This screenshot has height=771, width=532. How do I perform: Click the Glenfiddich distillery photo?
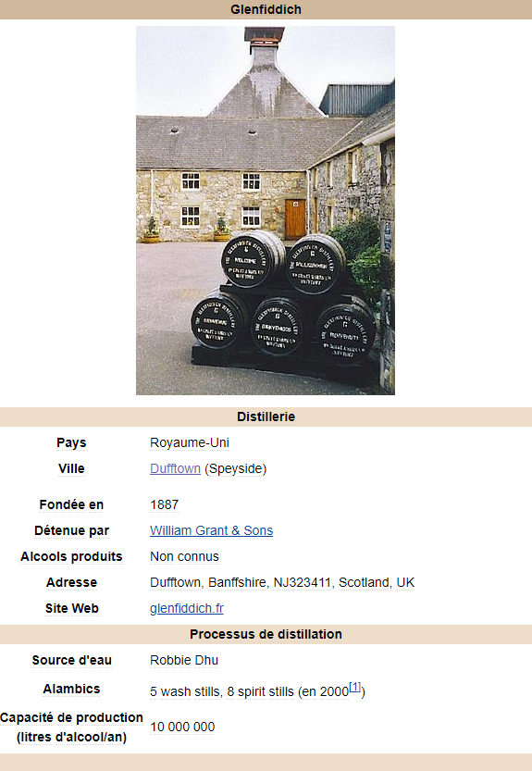click(266, 210)
